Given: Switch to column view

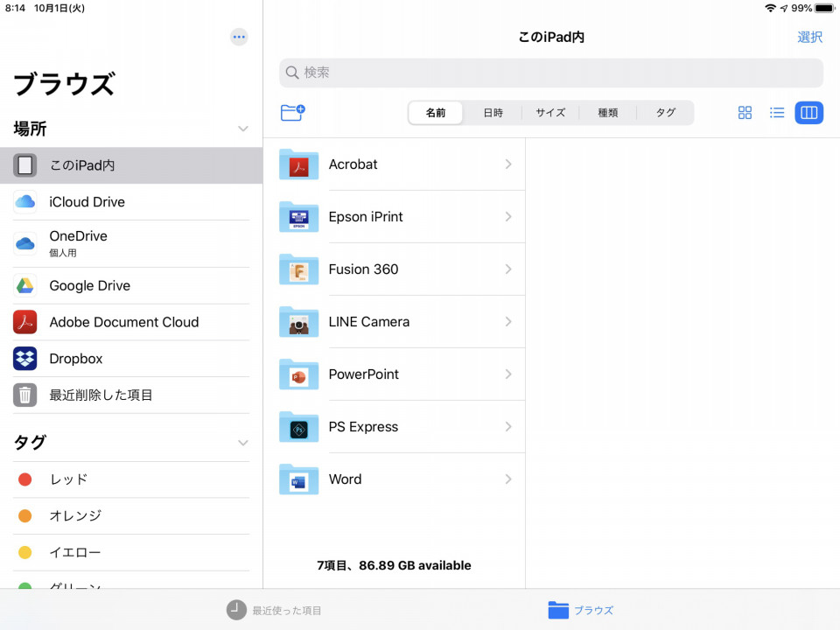Looking at the screenshot, I should pos(808,113).
